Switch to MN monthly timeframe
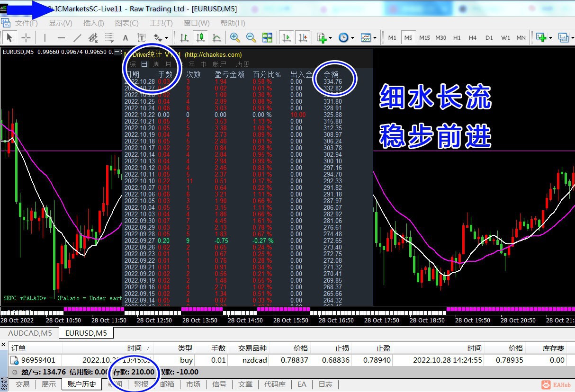 [x=521, y=38]
